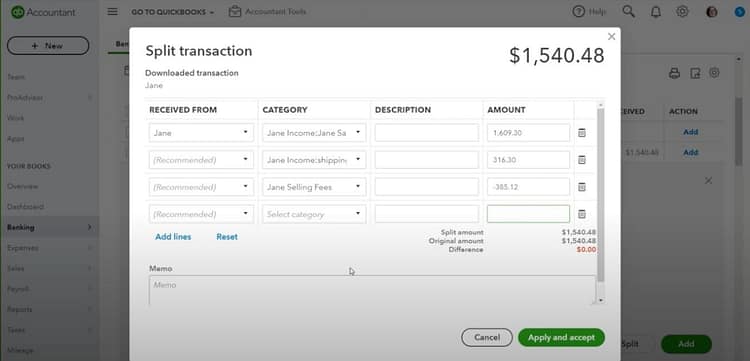Click the ACTION column header behind dialog
Viewport: 750px width, 361px height.
coord(683,111)
